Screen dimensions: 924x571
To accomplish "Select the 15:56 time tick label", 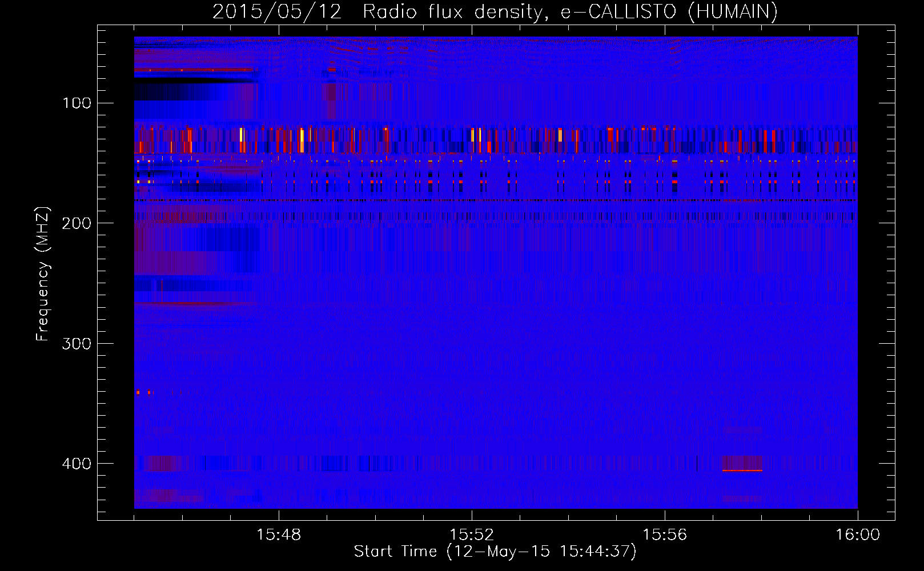I will pos(665,534).
